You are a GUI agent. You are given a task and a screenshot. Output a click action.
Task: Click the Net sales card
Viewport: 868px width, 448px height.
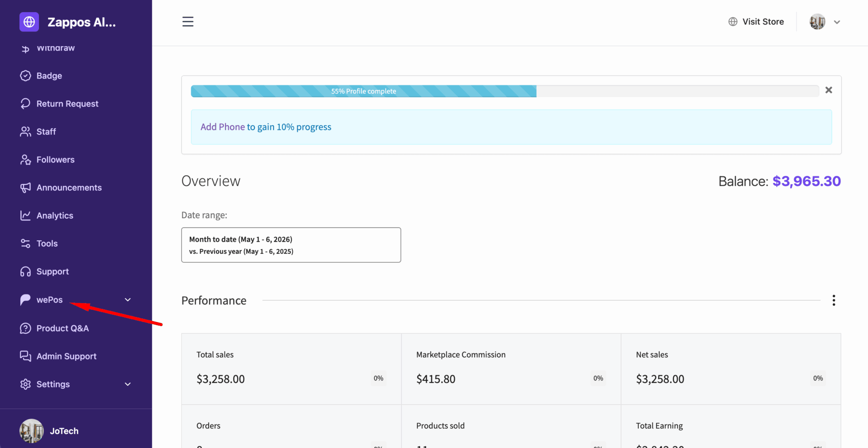point(731,369)
